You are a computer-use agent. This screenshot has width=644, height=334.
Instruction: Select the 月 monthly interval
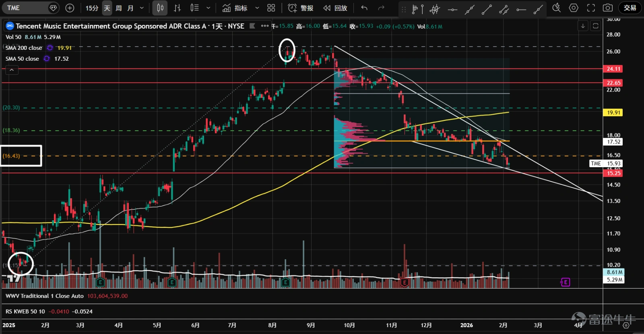pos(130,8)
